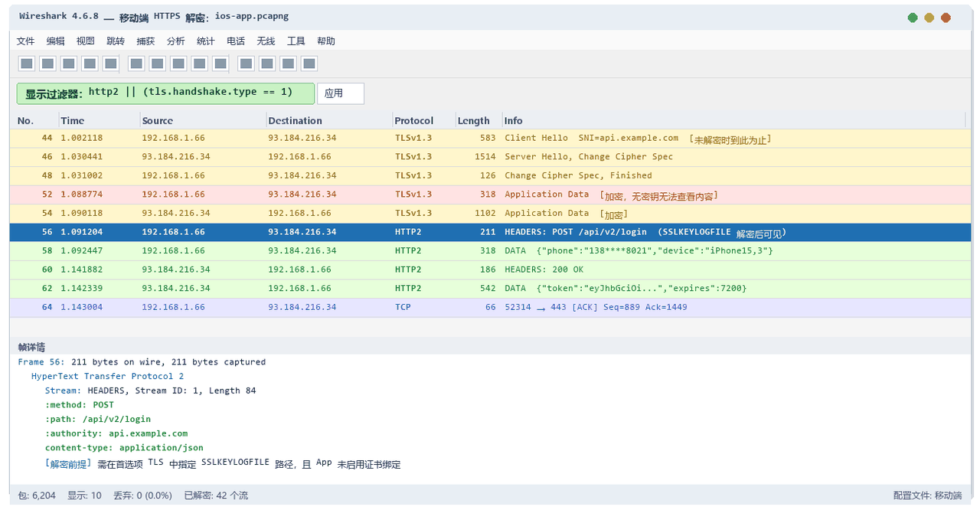Sort packets by the No. column
Viewport: 980px width, 510px height.
coord(25,120)
